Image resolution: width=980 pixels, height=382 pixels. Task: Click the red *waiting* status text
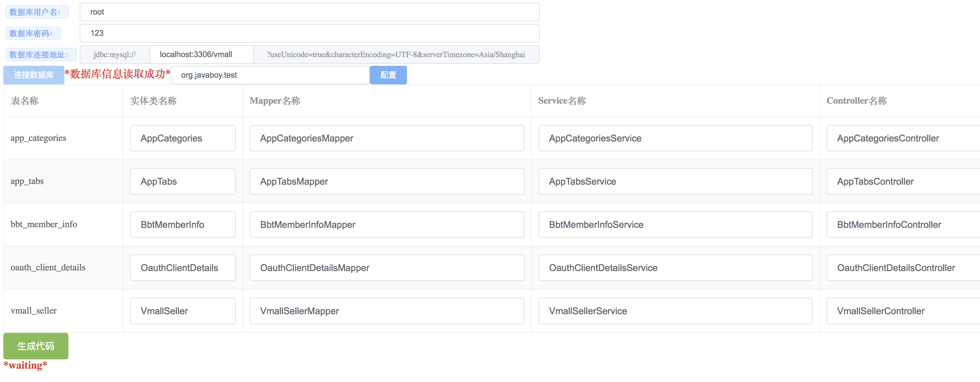26,365
